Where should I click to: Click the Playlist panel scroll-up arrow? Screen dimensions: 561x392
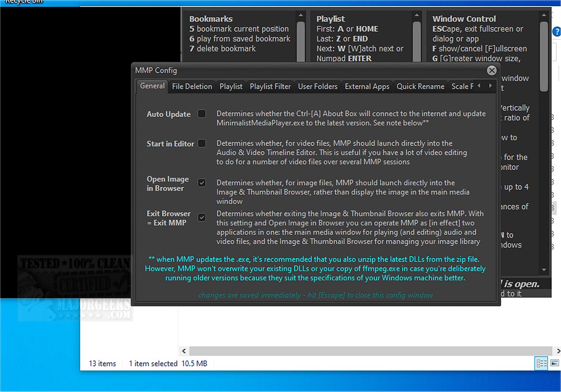pos(417,16)
